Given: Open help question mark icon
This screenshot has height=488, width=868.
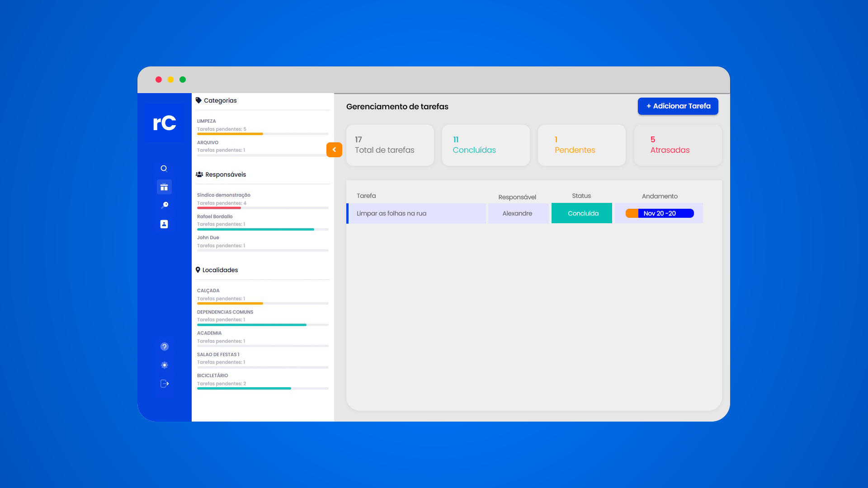Looking at the screenshot, I should [x=165, y=347].
